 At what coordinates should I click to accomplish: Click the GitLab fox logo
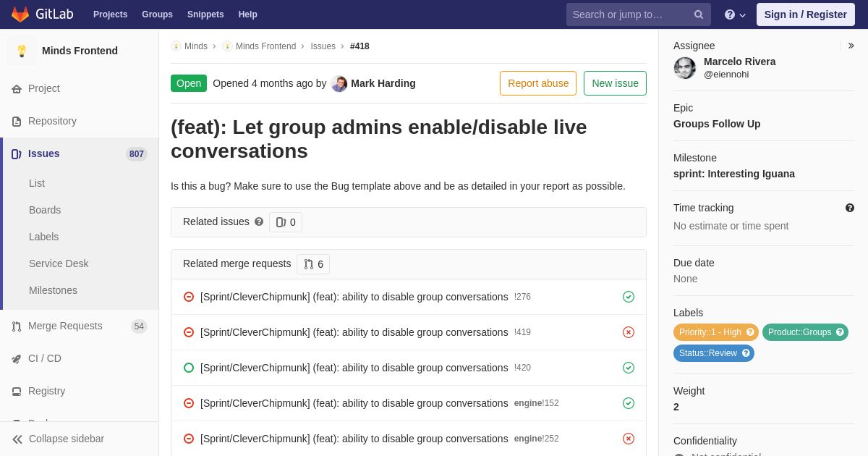[x=20, y=14]
